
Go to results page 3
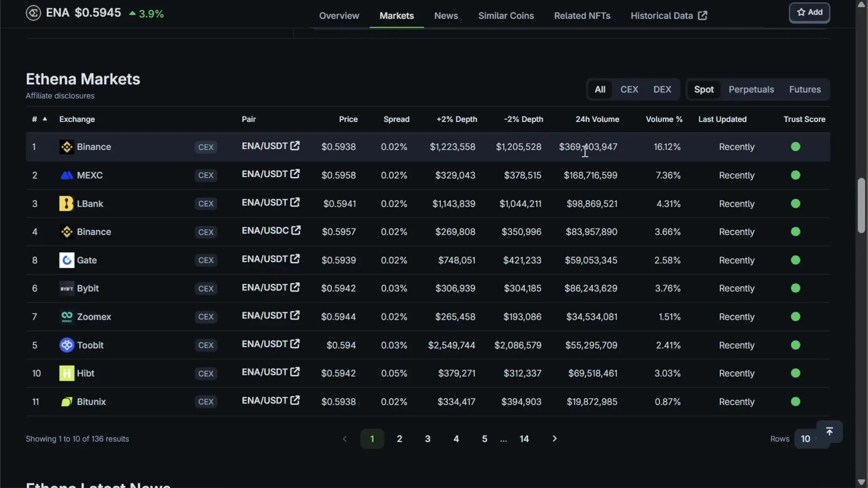pos(428,438)
